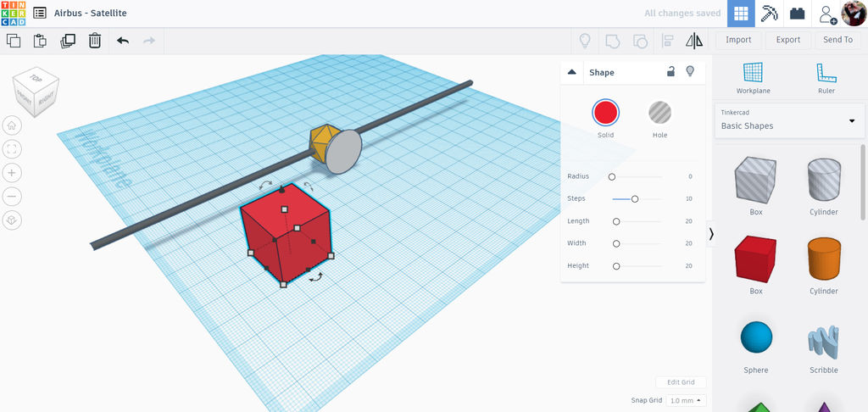The height and width of the screenshot is (412, 868).
Task: Click the rotation arrow handle below the cube
Action: (316, 277)
